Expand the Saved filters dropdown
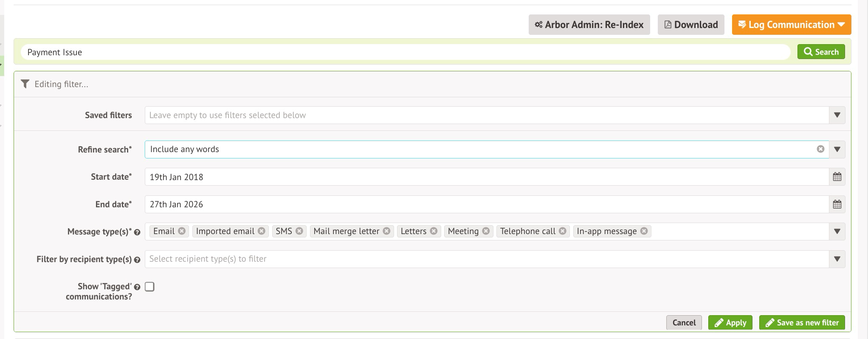The image size is (868, 339). point(837,115)
